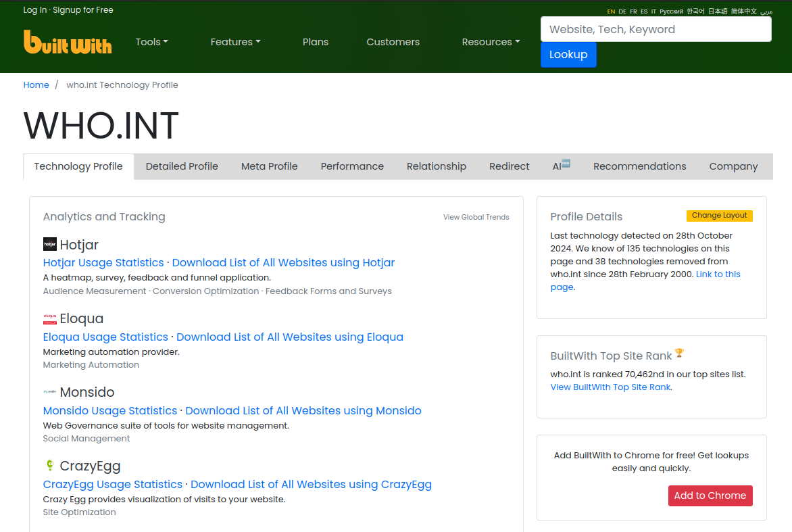The width and height of the screenshot is (792, 532).
Task: Open Hotjar Usage Statistics link
Action: (103, 263)
